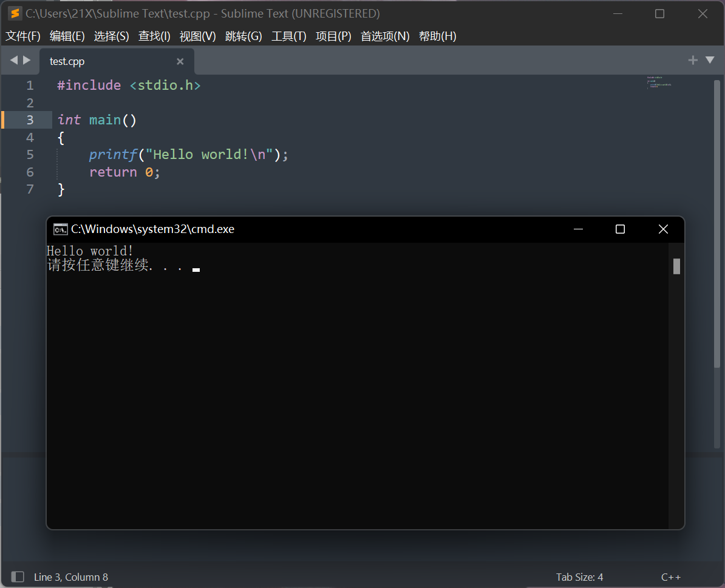Image resolution: width=725 pixels, height=588 pixels.
Task: Go to next tab with right arrow
Action: tap(27, 60)
